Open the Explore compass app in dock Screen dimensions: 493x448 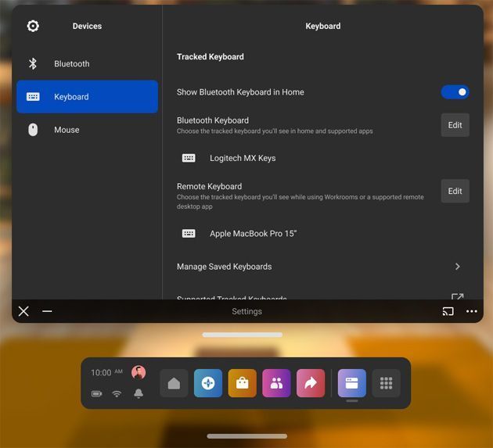[208, 383]
